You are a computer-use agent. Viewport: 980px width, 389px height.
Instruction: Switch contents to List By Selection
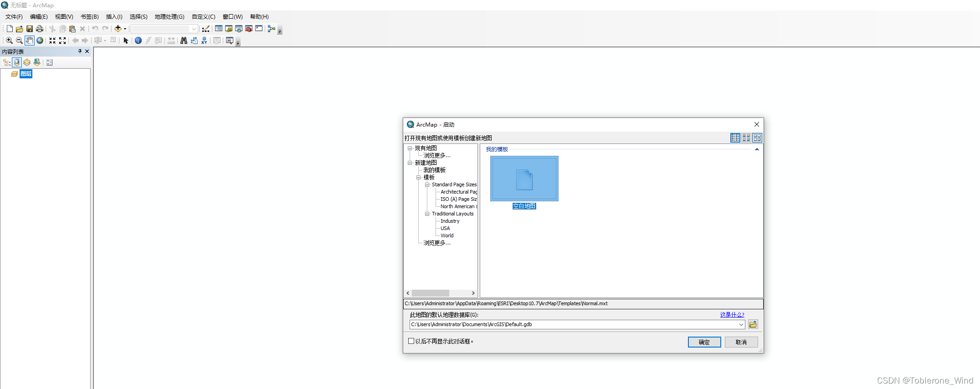[x=37, y=62]
